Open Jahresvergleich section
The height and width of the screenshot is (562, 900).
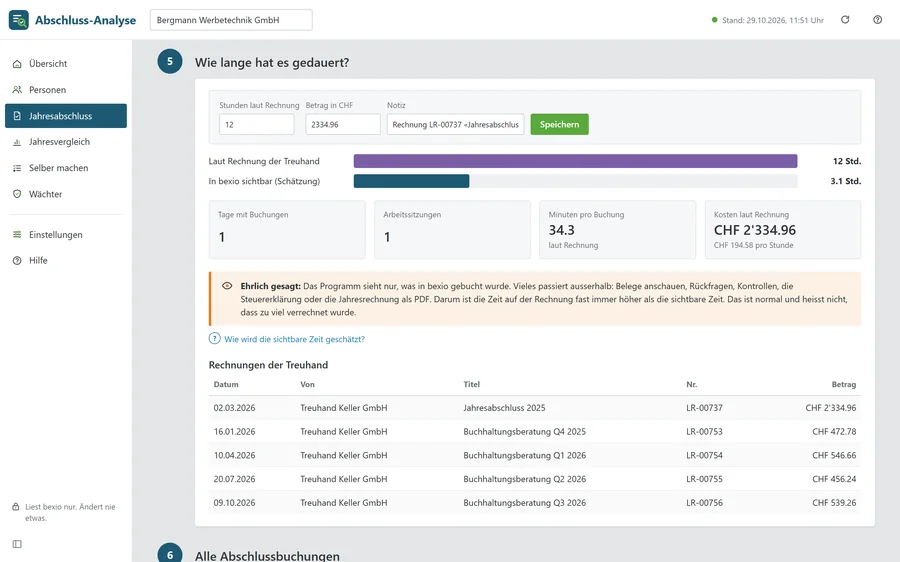[x=66, y=142]
